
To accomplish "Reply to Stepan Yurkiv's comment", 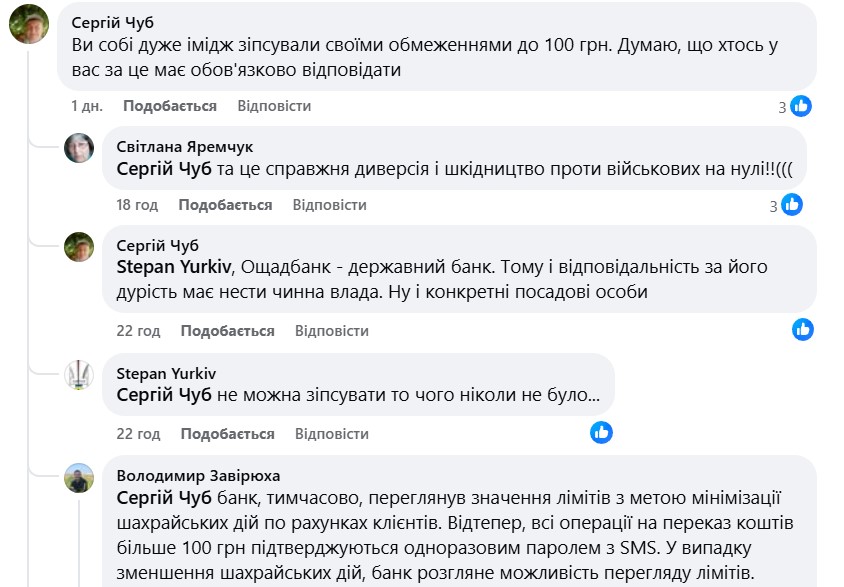I will point(331,434).
